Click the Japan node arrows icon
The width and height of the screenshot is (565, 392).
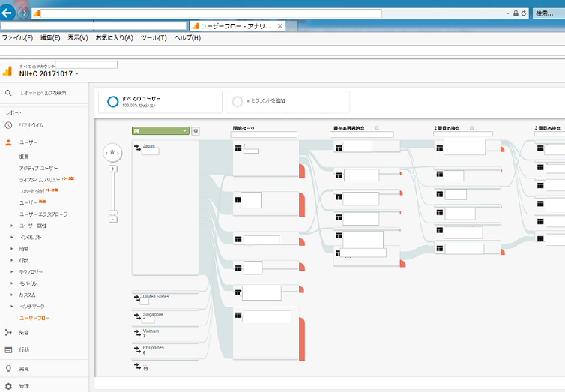click(x=138, y=148)
